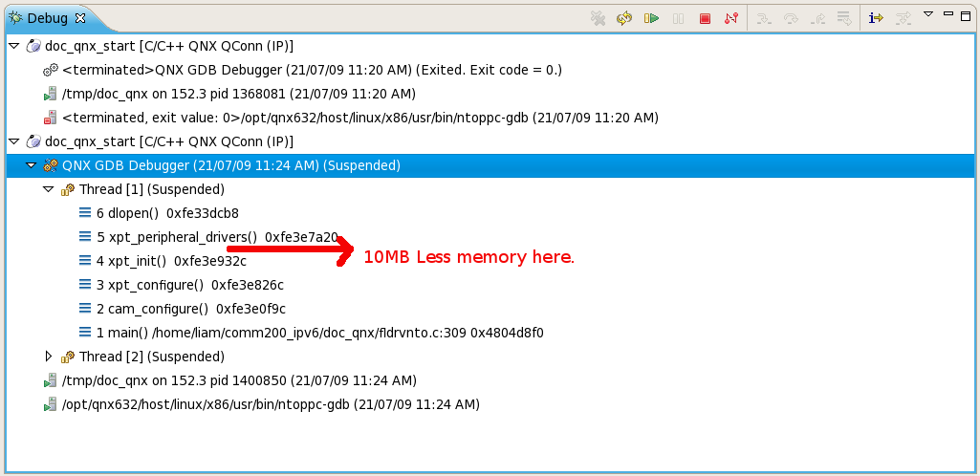The width and height of the screenshot is (980, 476).
Task: Collapse the Thread [1] (Suspended) node
Action: [49, 189]
